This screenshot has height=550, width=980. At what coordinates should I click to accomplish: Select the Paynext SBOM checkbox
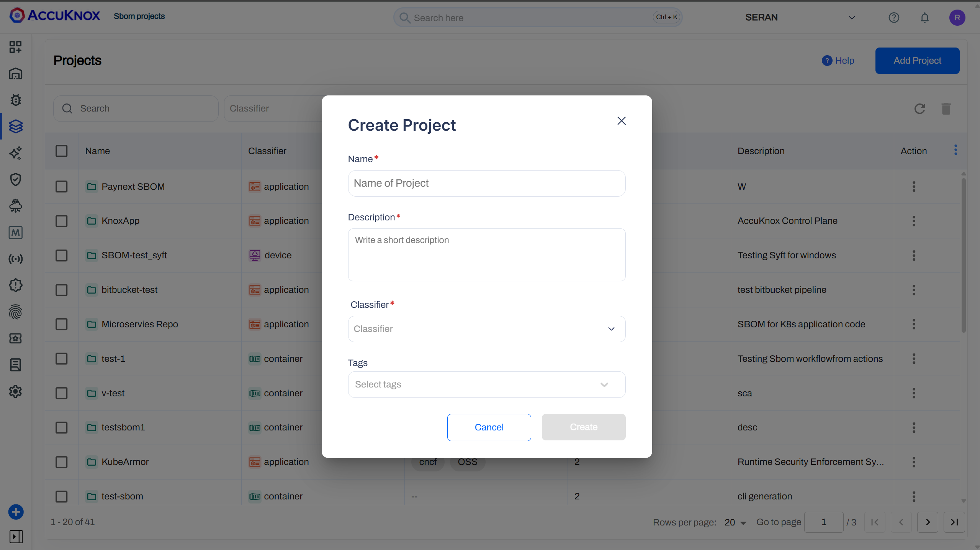[x=61, y=187]
